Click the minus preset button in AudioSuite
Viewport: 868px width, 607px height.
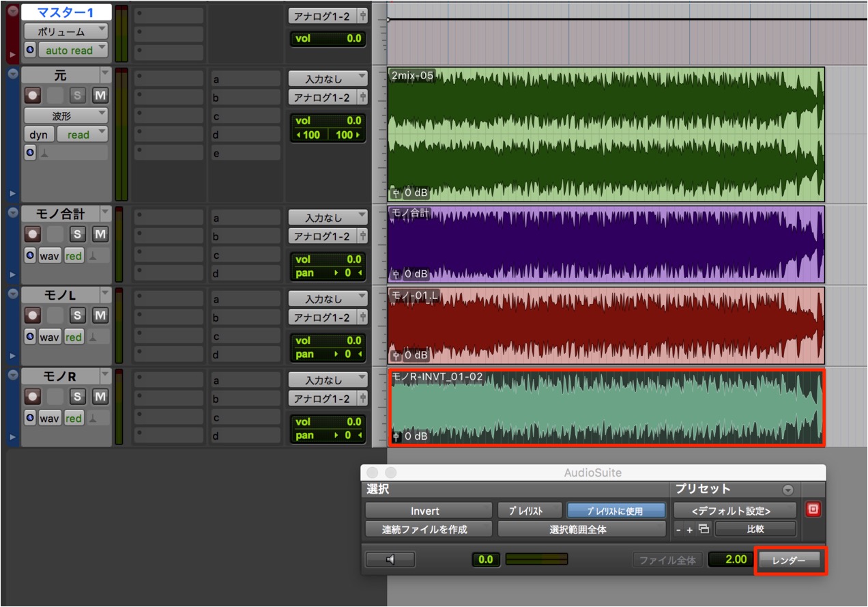680,530
